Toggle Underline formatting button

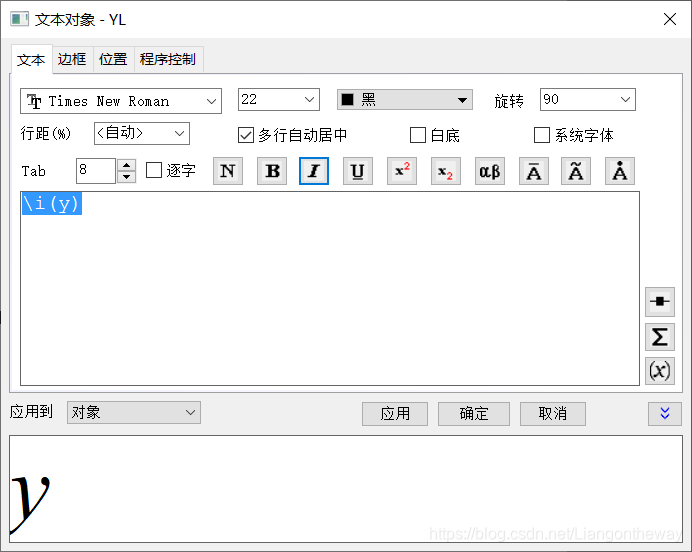[x=358, y=171]
